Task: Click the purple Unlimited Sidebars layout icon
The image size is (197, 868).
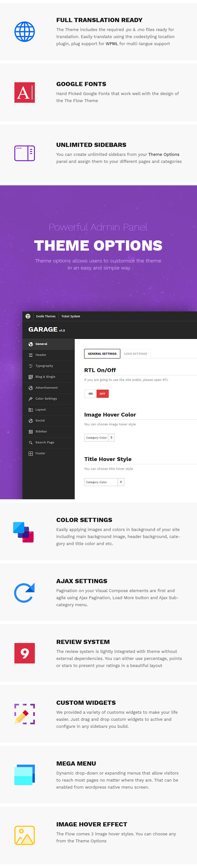Action: 25,153
